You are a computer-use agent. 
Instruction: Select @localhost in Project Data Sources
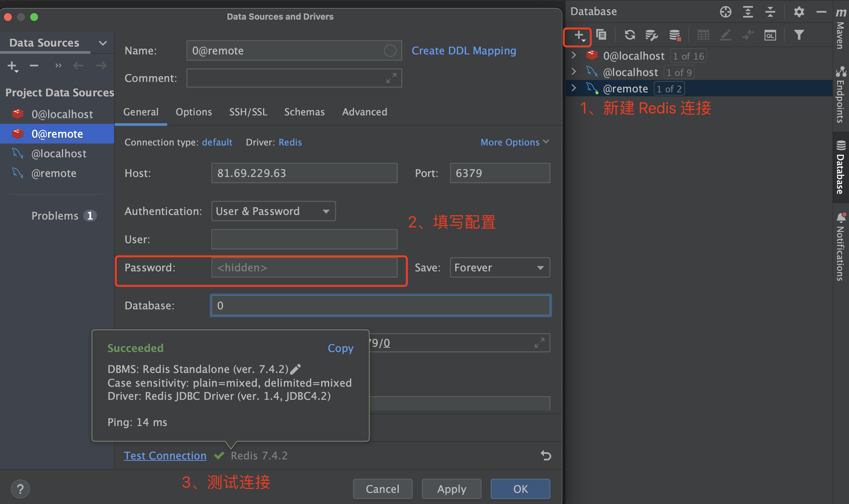(x=59, y=154)
